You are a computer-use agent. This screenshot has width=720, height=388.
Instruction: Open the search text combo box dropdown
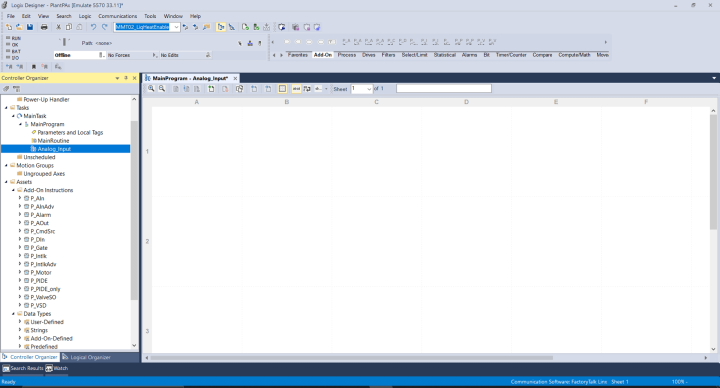tap(176, 27)
